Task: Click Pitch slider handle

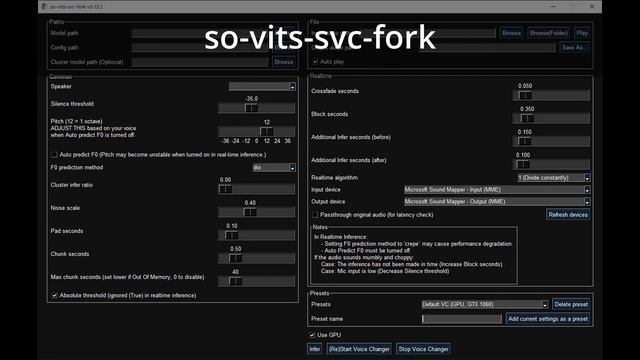Action: tap(267, 131)
